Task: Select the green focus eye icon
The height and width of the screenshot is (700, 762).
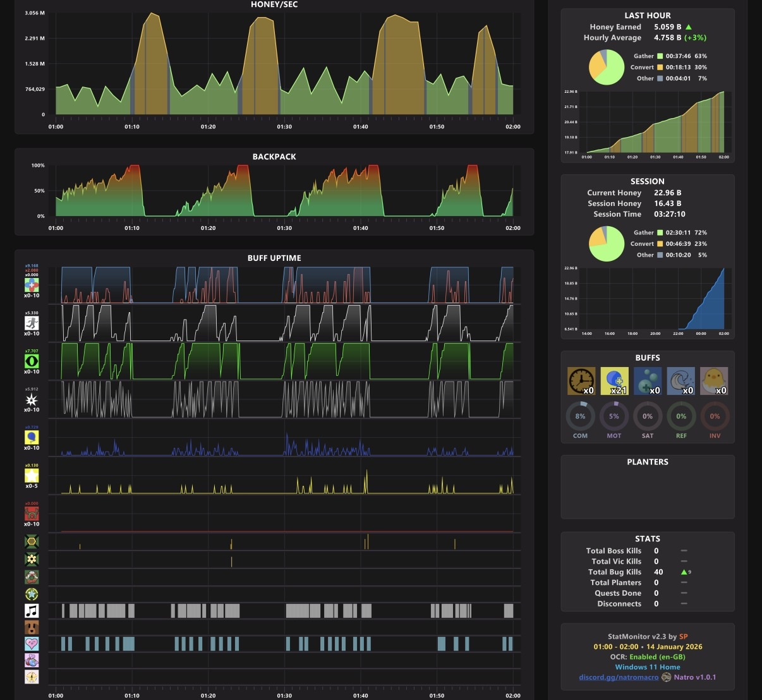Action: 32,361
